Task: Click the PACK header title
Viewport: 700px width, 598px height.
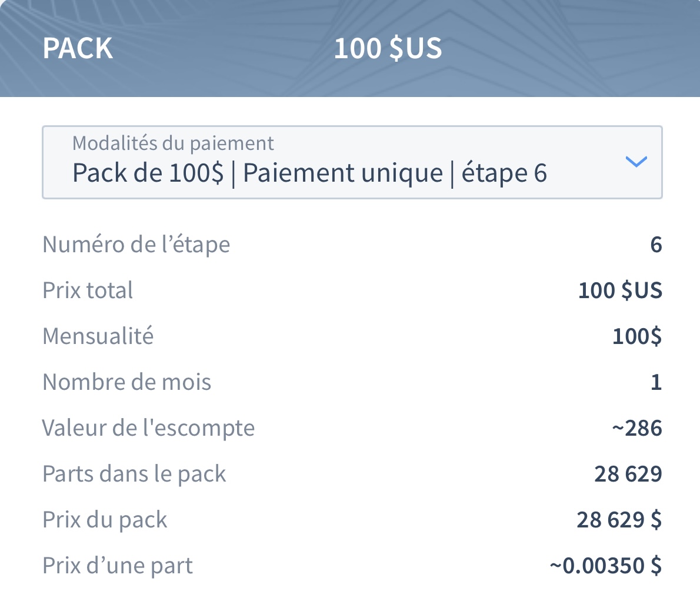Action: pos(78,48)
